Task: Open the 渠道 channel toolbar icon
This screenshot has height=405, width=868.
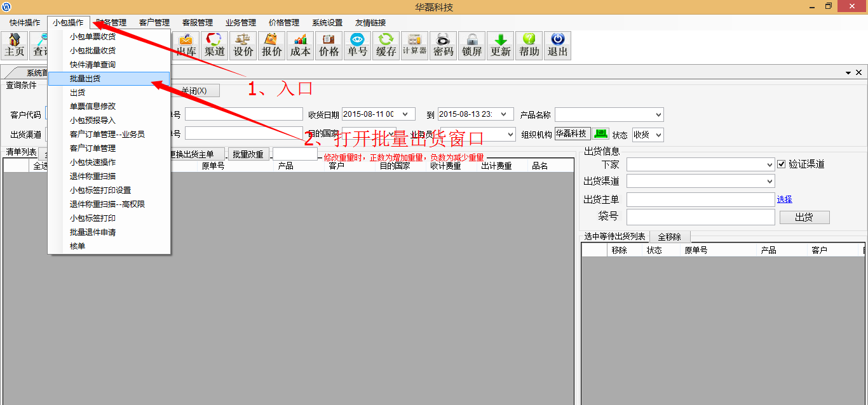Action: tap(215, 46)
